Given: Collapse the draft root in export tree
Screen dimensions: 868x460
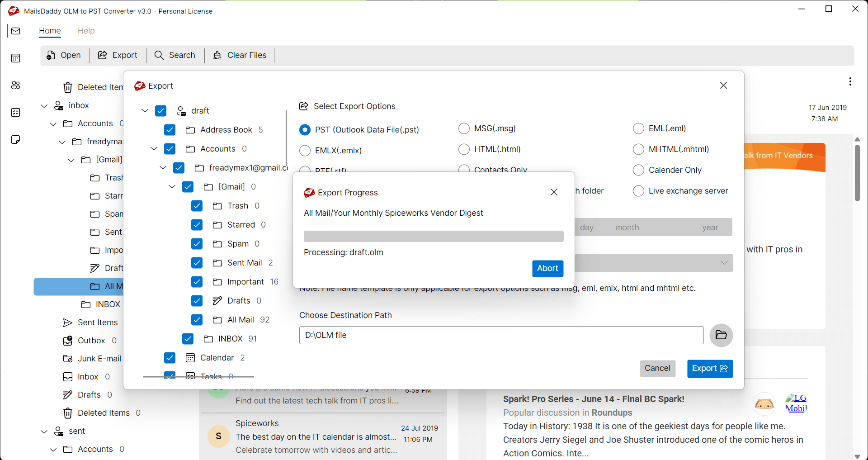Looking at the screenshot, I should click(145, 111).
